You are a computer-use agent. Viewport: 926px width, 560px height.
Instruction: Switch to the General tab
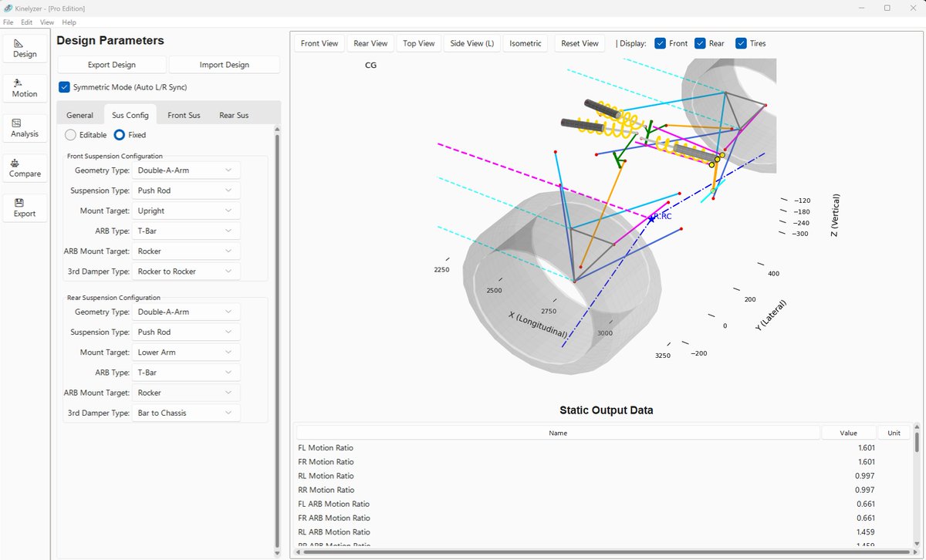click(x=80, y=115)
